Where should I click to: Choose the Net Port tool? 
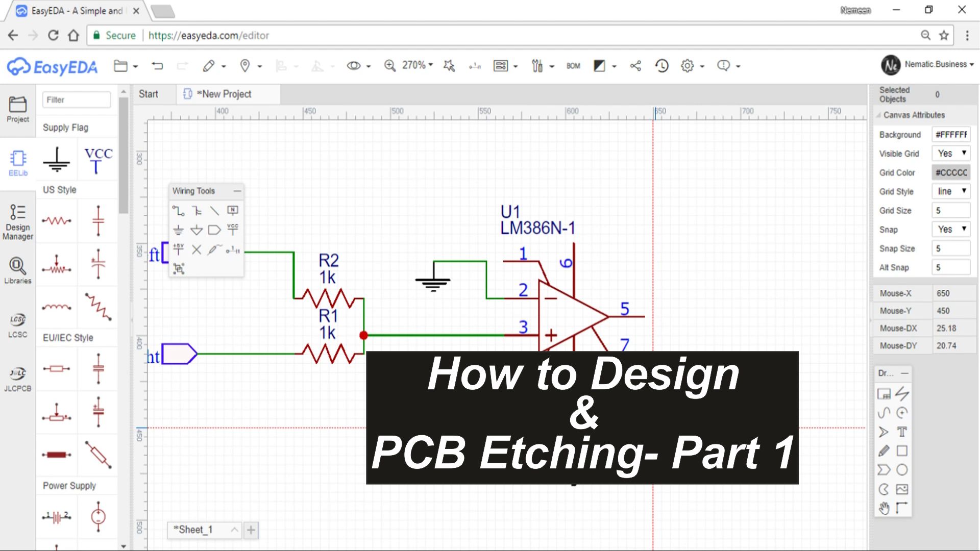(214, 230)
